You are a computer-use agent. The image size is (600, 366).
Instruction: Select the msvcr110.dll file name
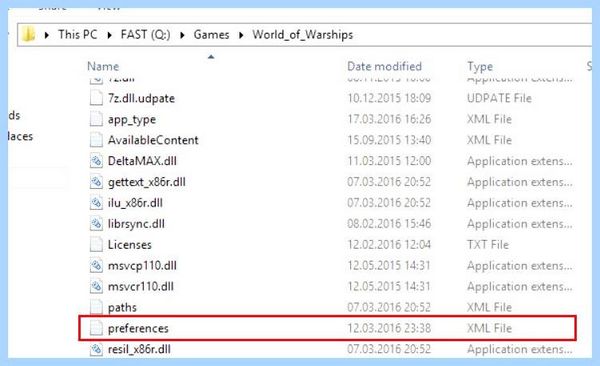140,286
